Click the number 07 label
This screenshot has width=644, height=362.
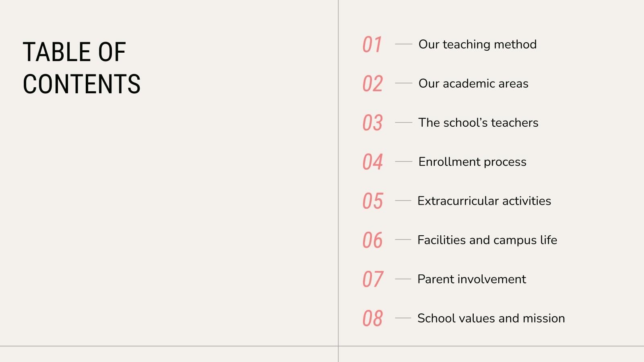(x=372, y=279)
